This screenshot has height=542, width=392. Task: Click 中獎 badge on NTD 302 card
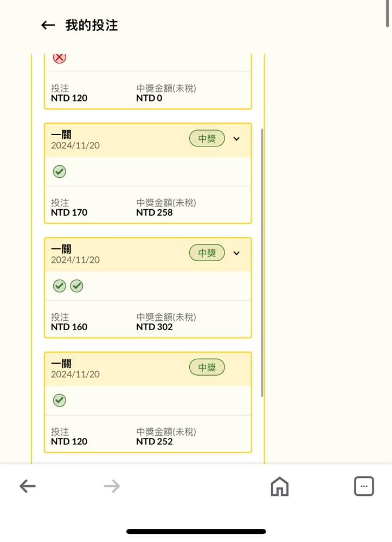pos(207,253)
